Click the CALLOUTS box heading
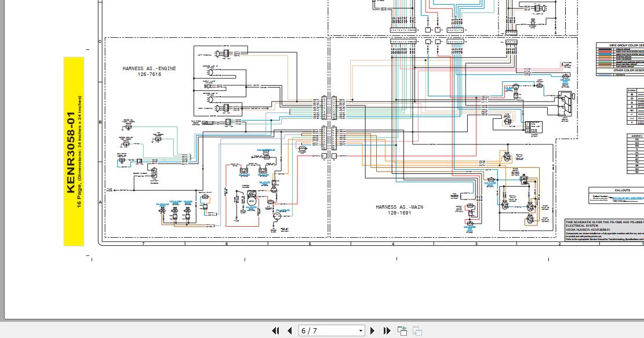The height and width of the screenshot is (338, 644). [x=622, y=190]
